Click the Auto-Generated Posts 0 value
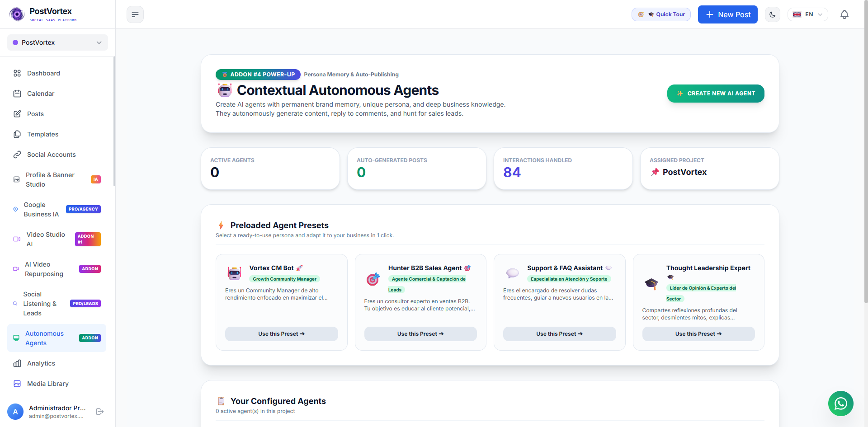Screen dimensions: 868x427 pyautogui.click(x=361, y=172)
